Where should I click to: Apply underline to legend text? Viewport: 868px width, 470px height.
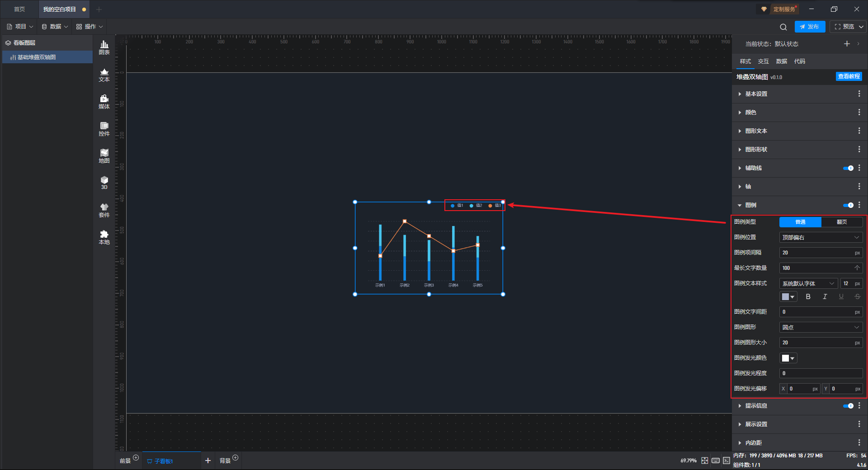pos(841,297)
